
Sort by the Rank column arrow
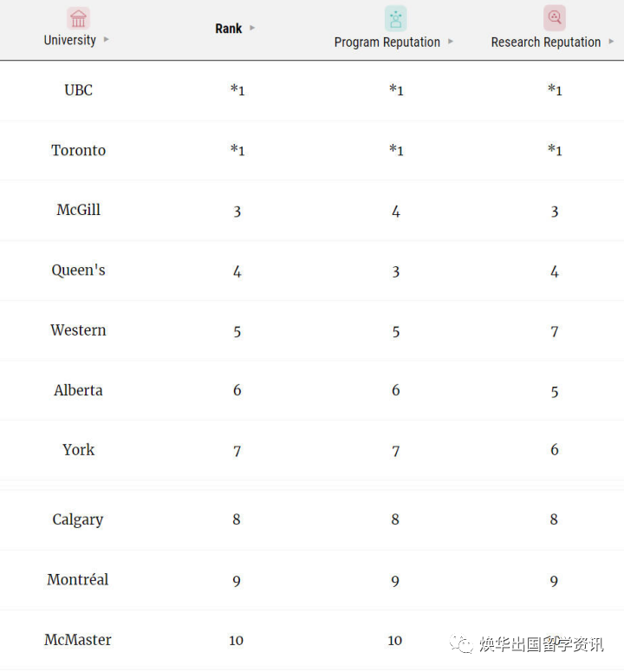252,28
